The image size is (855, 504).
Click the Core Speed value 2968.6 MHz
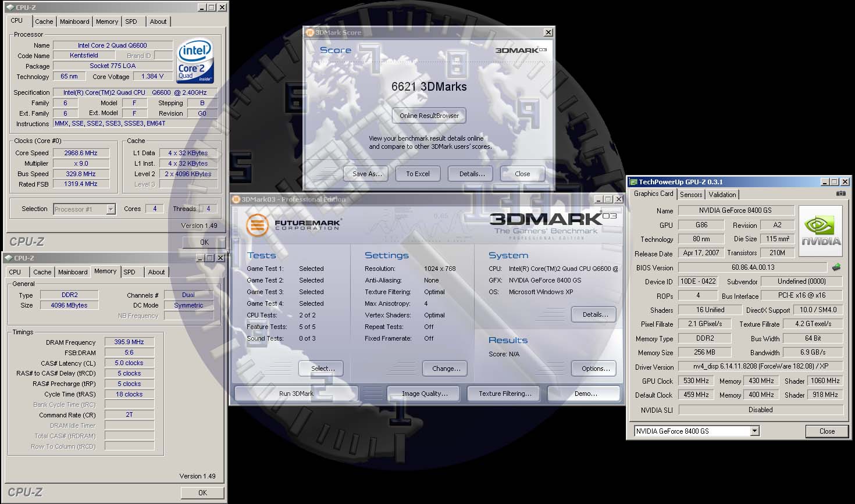pos(81,153)
